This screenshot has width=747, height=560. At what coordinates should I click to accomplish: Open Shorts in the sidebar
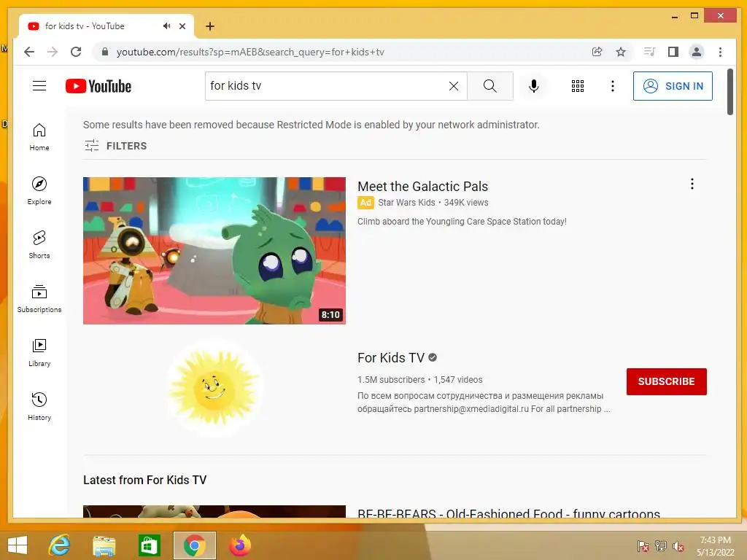click(39, 245)
